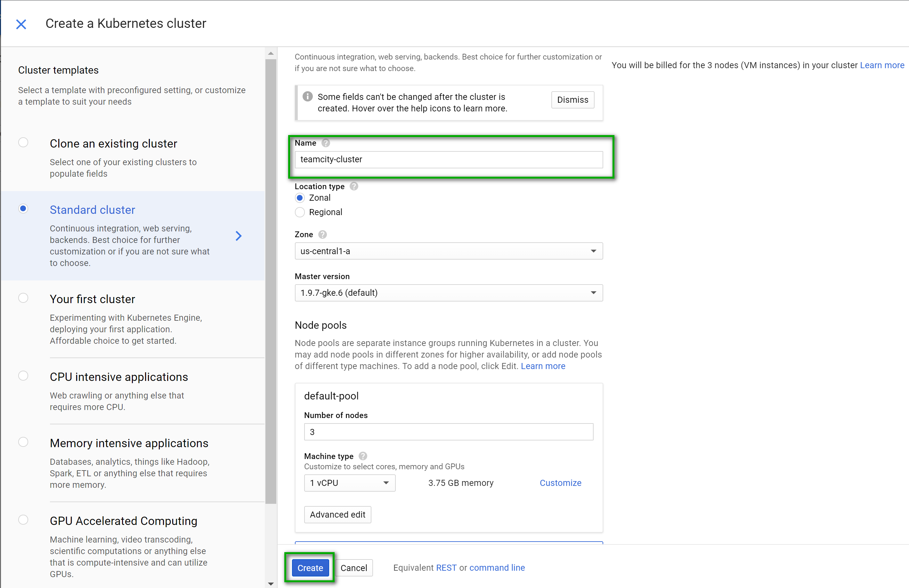Viewport: 909px width, 588px height.
Task: Select the GPU Accelerated Computing template
Action: click(23, 520)
